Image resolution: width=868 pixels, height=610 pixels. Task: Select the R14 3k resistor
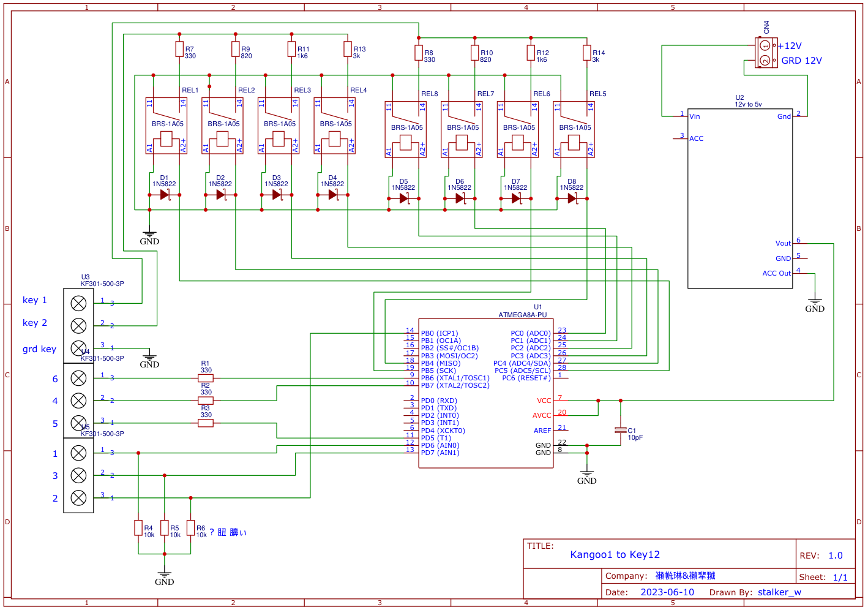[x=587, y=53]
